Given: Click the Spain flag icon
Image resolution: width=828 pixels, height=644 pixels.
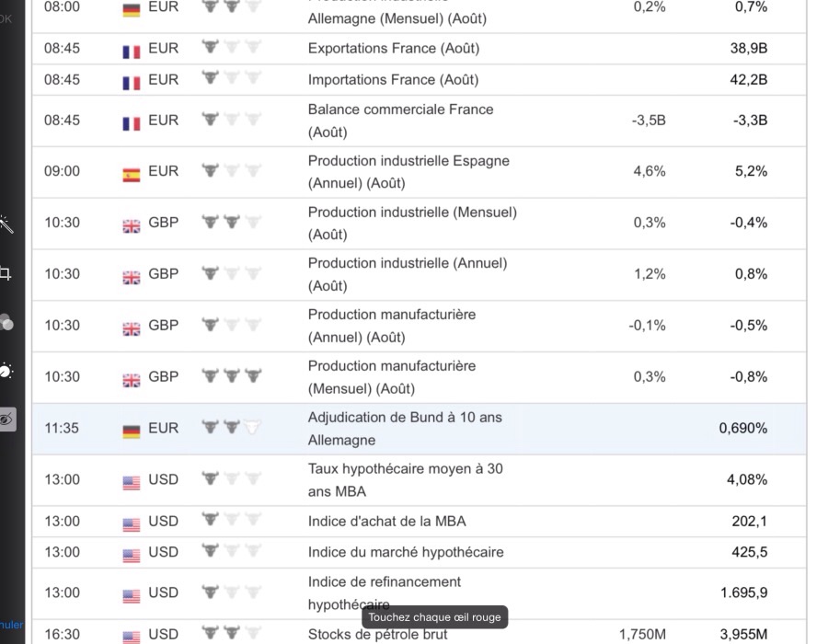Looking at the screenshot, I should pyautogui.click(x=132, y=172).
